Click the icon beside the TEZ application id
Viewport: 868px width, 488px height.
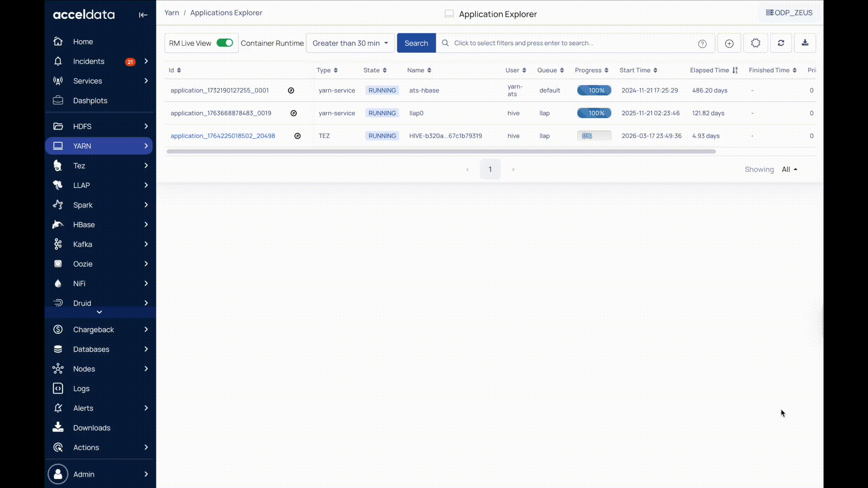point(297,136)
